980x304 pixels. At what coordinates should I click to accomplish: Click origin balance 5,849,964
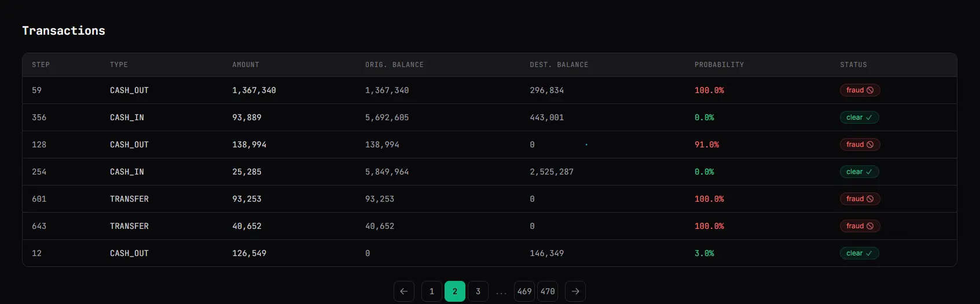387,172
